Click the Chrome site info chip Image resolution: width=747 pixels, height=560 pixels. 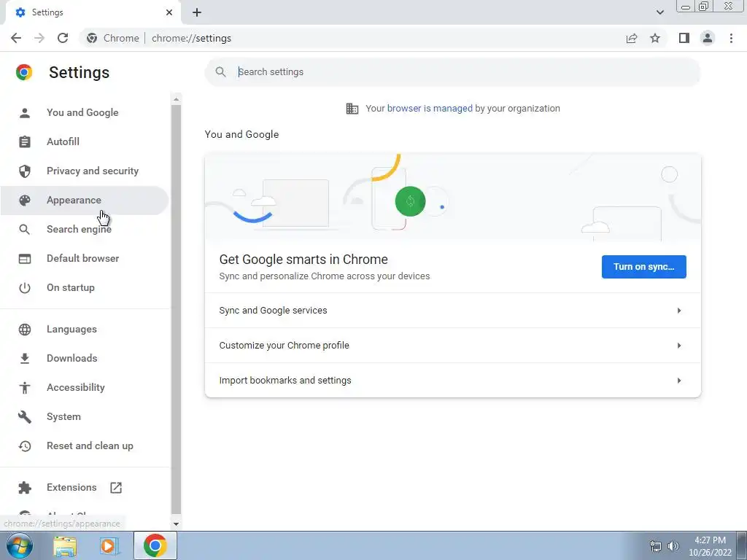coord(113,38)
